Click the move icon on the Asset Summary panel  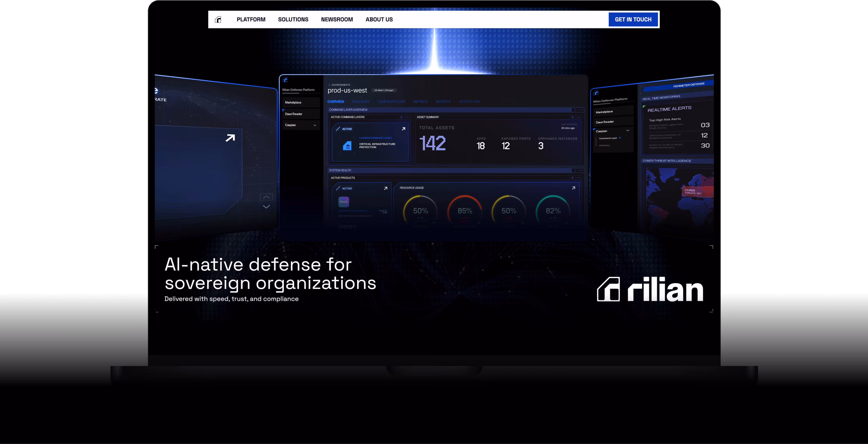[572, 117]
